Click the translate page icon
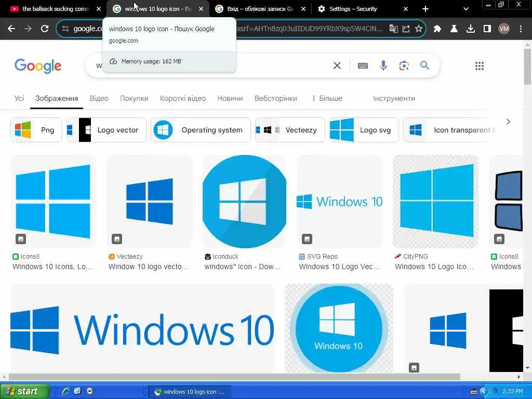The height and width of the screenshot is (399, 532). (x=394, y=29)
